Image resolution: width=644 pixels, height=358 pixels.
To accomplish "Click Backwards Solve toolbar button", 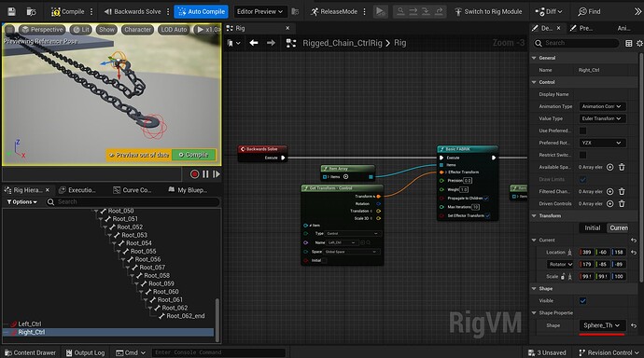I will point(133,11).
